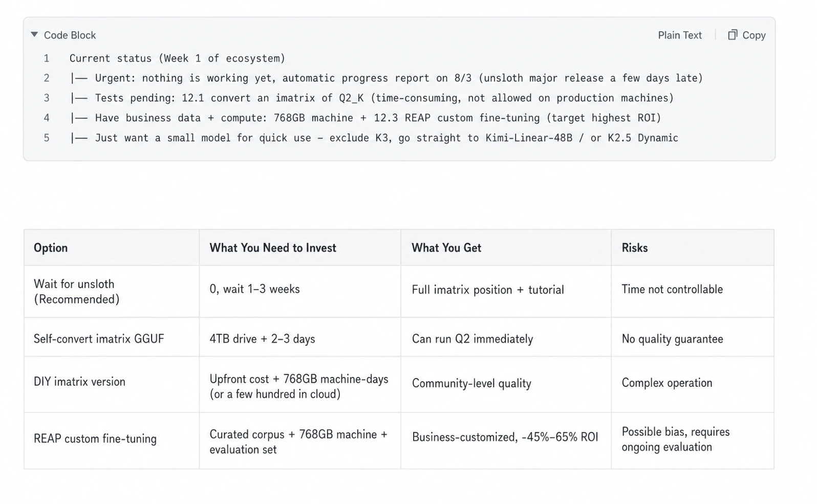Click the "Tests pending" code line

click(x=372, y=98)
